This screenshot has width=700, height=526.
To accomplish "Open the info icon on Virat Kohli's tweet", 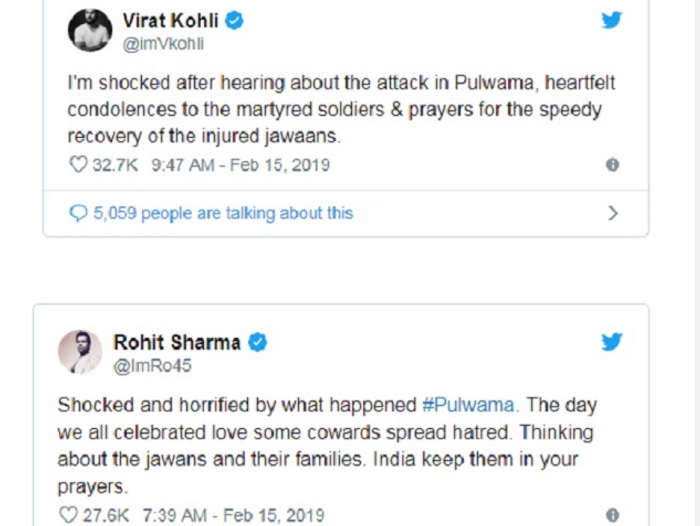I will 612,165.
